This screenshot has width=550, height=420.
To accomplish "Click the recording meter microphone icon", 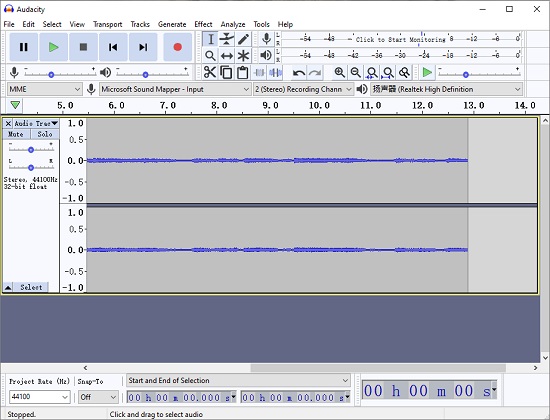I will tap(267, 39).
